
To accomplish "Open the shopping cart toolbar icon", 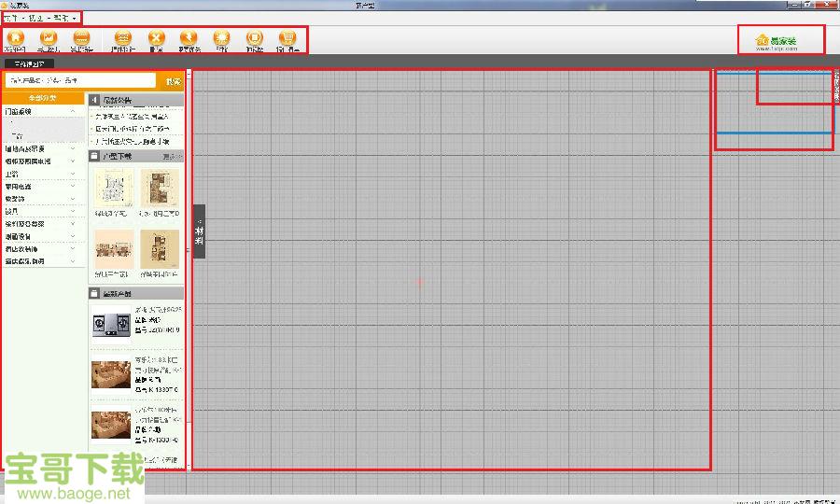I will point(288,38).
